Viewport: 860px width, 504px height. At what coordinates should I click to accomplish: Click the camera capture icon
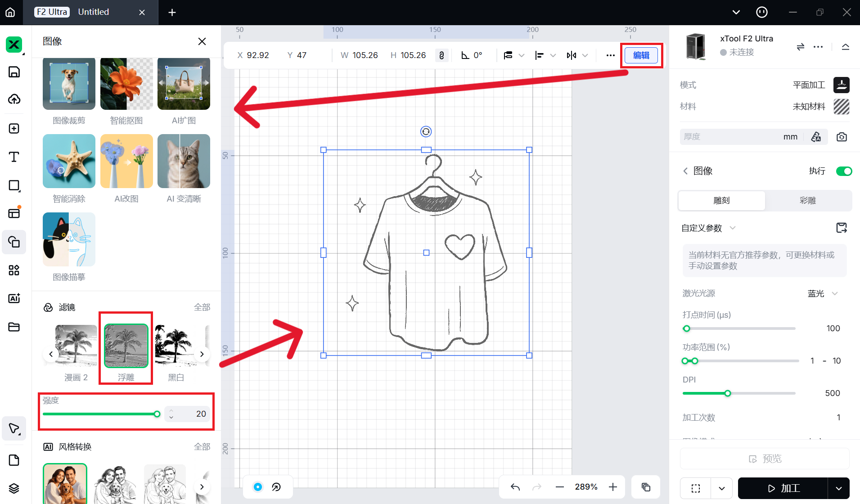842,137
